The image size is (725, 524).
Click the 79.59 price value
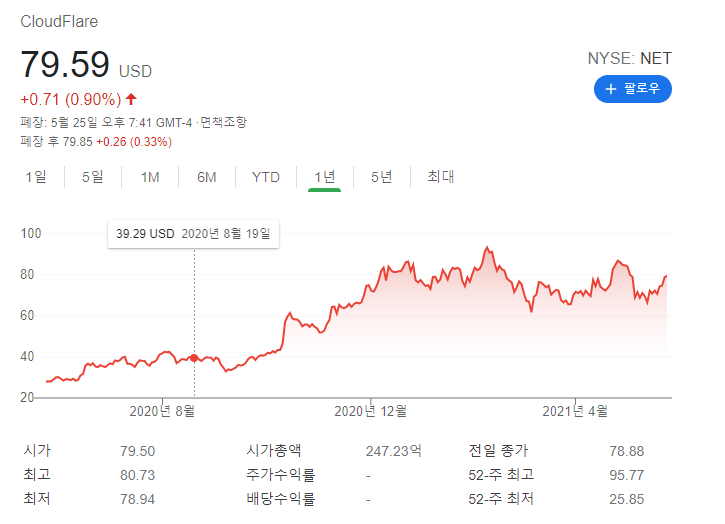(x=65, y=64)
